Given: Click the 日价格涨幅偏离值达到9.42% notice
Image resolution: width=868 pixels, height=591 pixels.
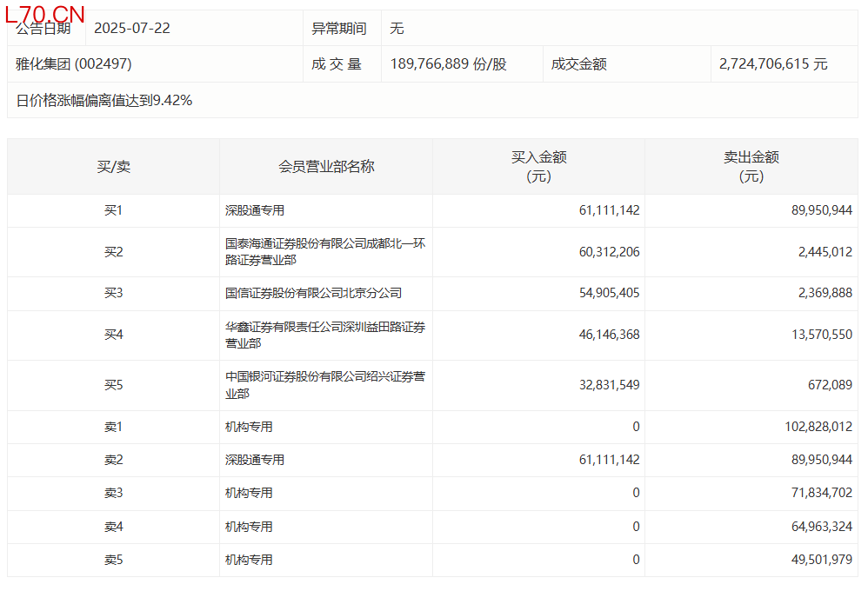Looking at the screenshot, I should 104,101.
